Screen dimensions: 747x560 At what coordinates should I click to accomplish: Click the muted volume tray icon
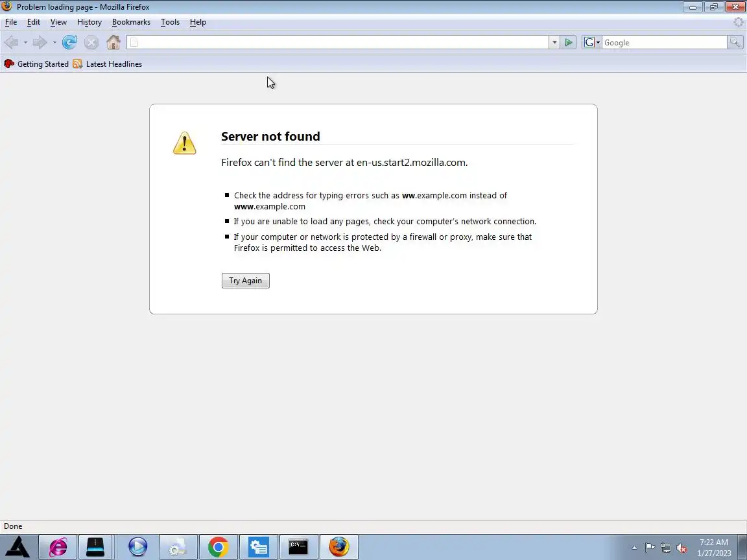pos(682,548)
